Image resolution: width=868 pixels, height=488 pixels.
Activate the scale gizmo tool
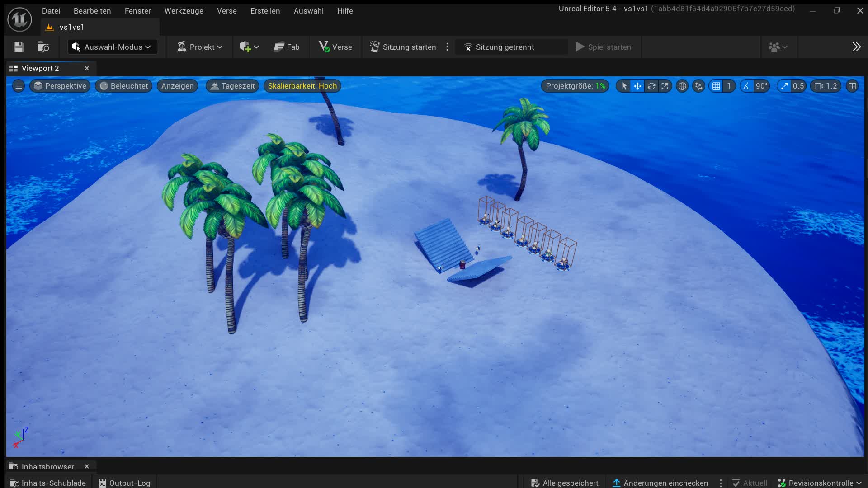tap(665, 86)
